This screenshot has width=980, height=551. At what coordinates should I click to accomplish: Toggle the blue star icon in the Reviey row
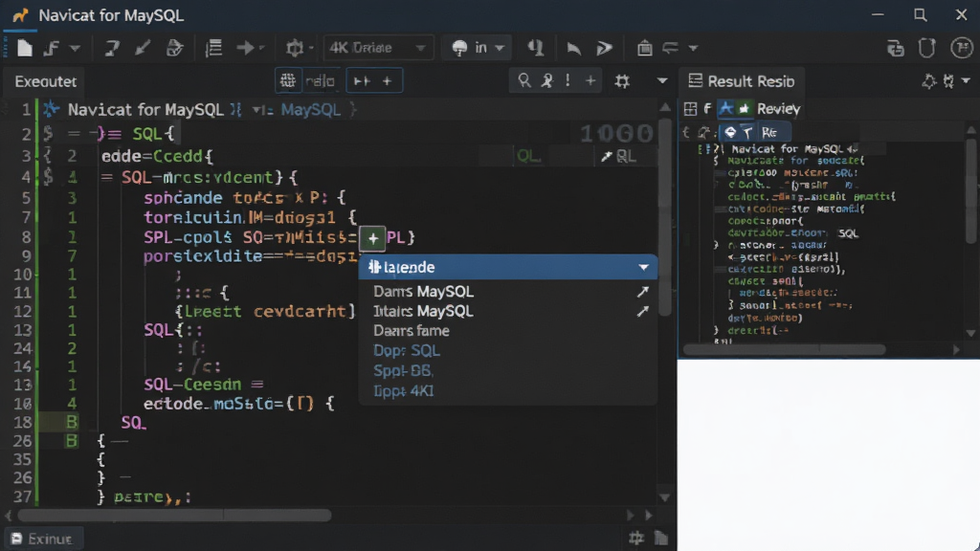pyautogui.click(x=725, y=109)
